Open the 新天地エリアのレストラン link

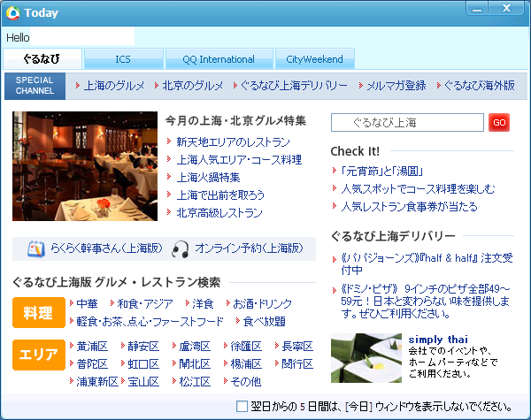(233, 142)
